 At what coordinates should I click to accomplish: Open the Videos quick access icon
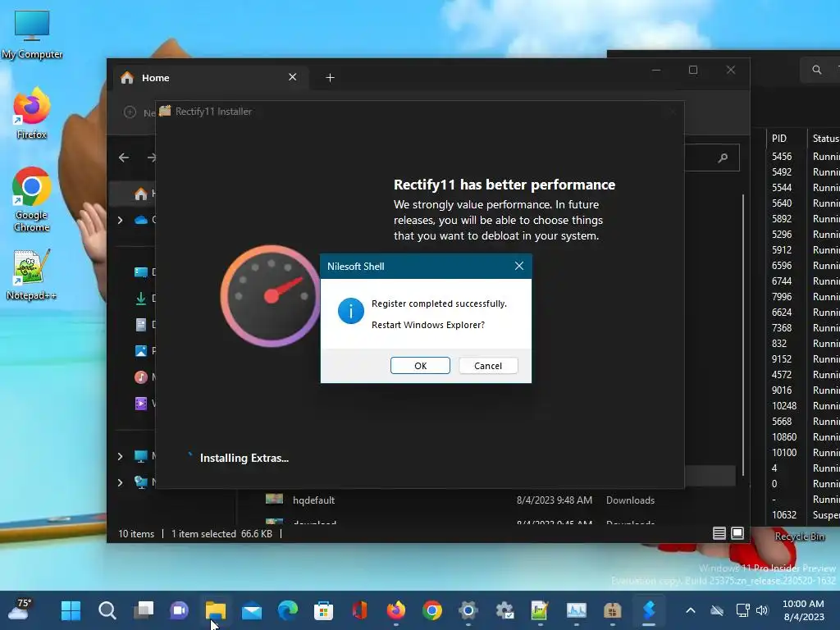tap(141, 404)
